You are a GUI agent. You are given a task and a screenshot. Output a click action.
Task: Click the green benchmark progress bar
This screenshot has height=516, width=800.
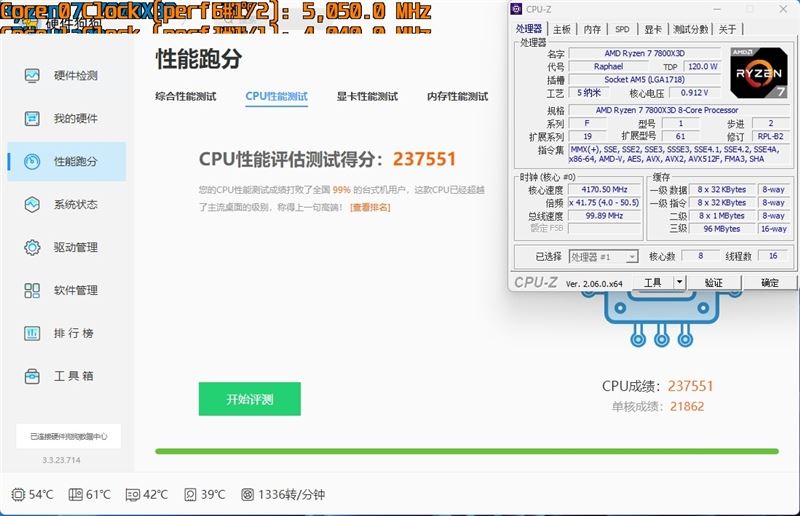467,451
